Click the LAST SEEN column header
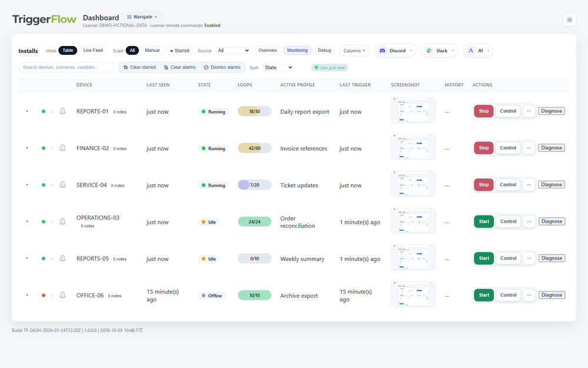Screen dimensions: 588x368 click(x=158, y=85)
